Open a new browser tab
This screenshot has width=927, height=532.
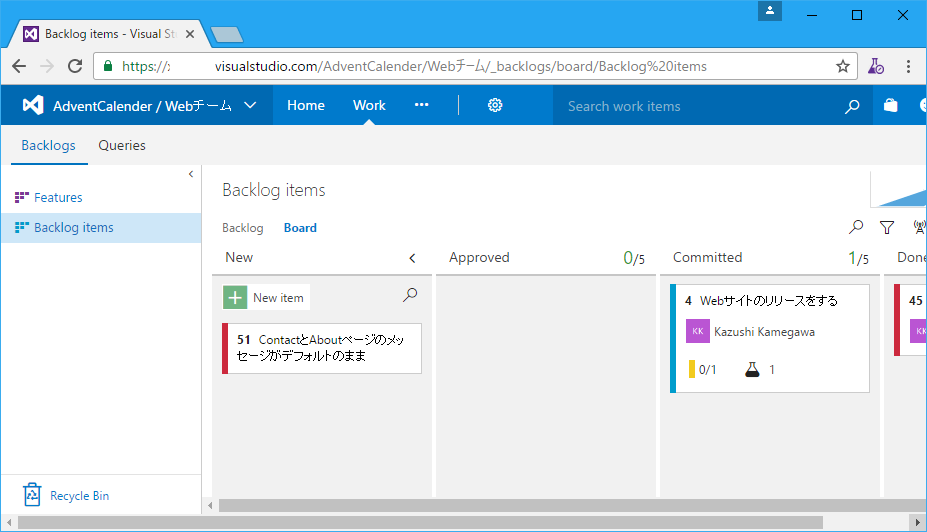point(227,34)
